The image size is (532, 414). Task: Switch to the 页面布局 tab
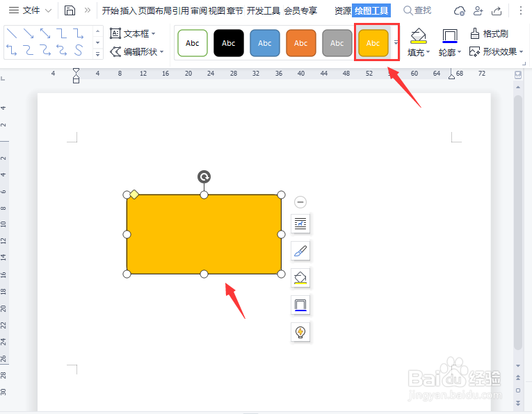click(154, 11)
